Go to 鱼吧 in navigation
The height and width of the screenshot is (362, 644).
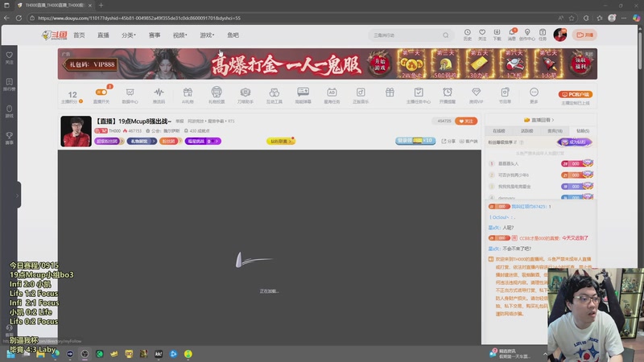(x=233, y=35)
